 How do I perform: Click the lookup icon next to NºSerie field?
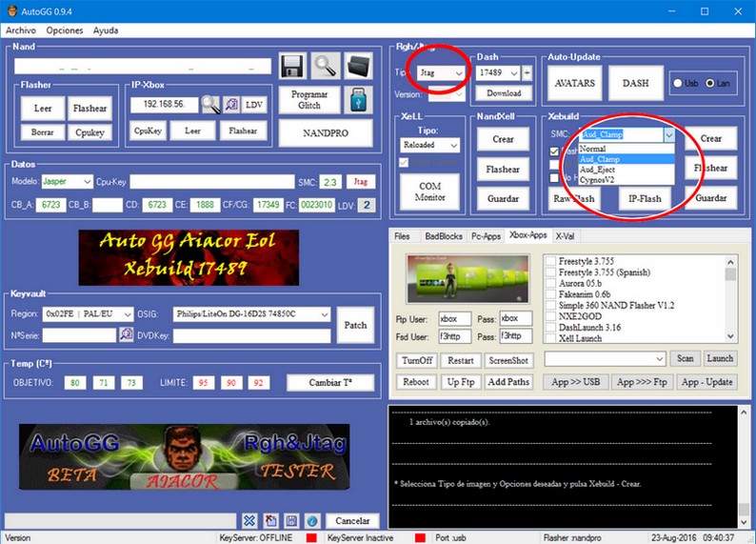127,333
